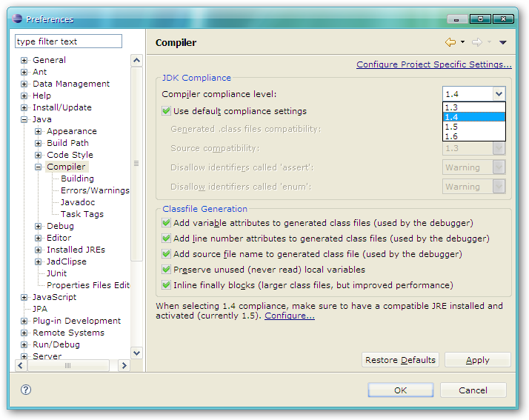
Task: Select 1.6 in compliance dropdown list
Action: [x=474, y=136]
